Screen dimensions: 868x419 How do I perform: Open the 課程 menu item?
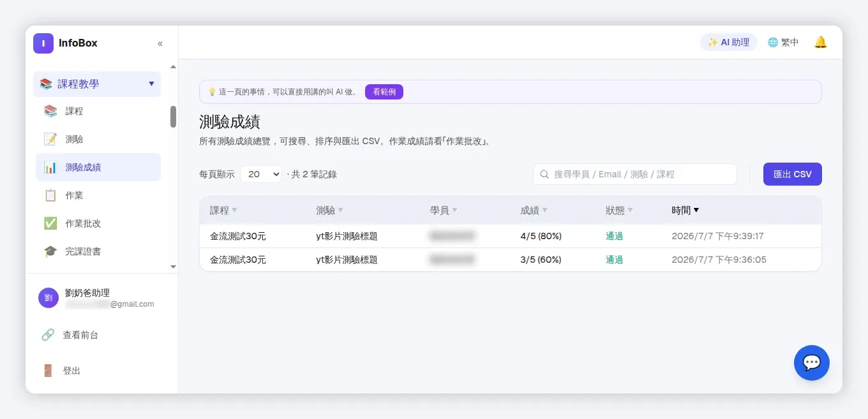coord(98,111)
